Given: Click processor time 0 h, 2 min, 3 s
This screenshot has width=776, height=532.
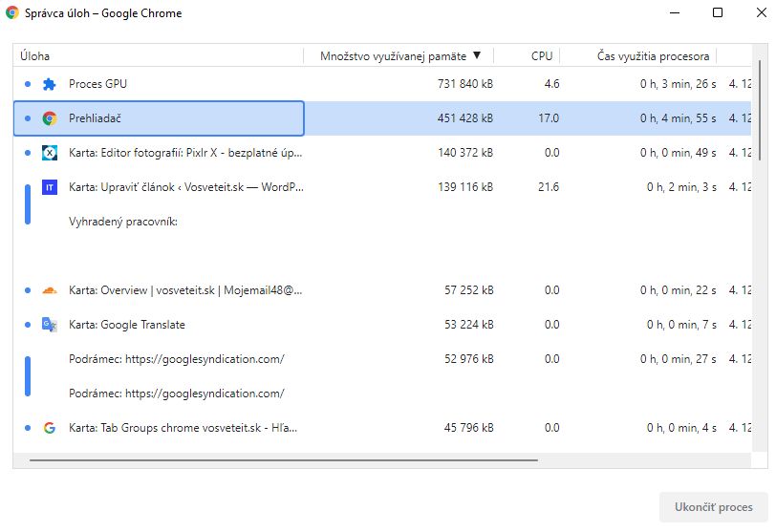Looking at the screenshot, I should (681, 187).
